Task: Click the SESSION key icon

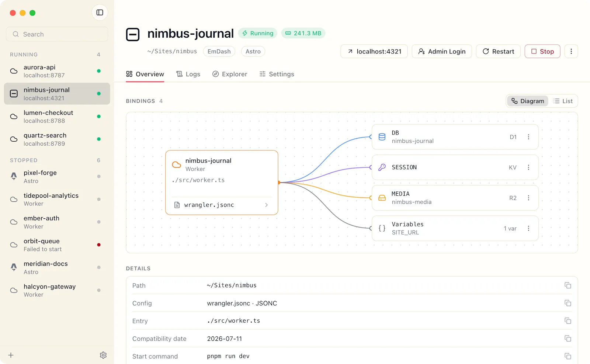Action: coord(382,167)
